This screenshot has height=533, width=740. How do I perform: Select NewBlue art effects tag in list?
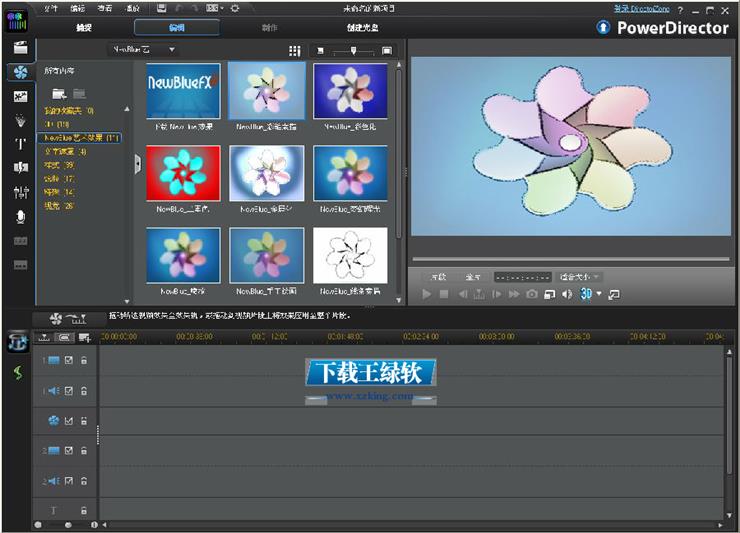[x=80, y=138]
